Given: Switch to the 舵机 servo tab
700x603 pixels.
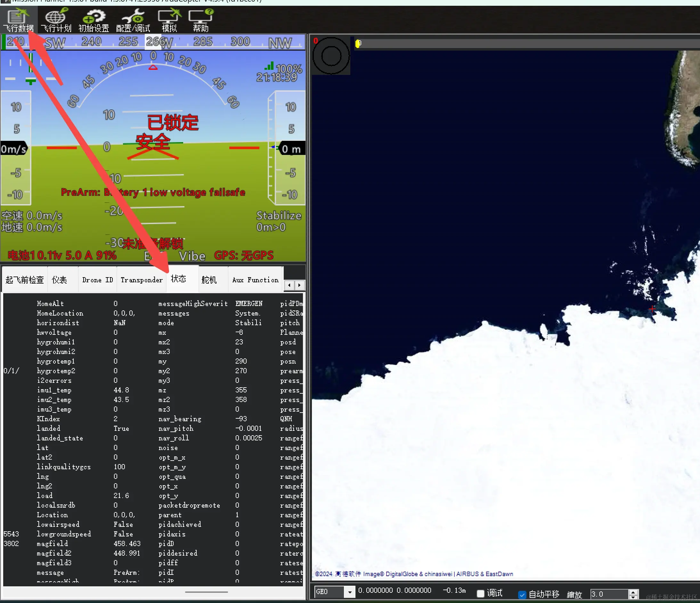Looking at the screenshot, I should pyautogui.click(x=209, y=280).
